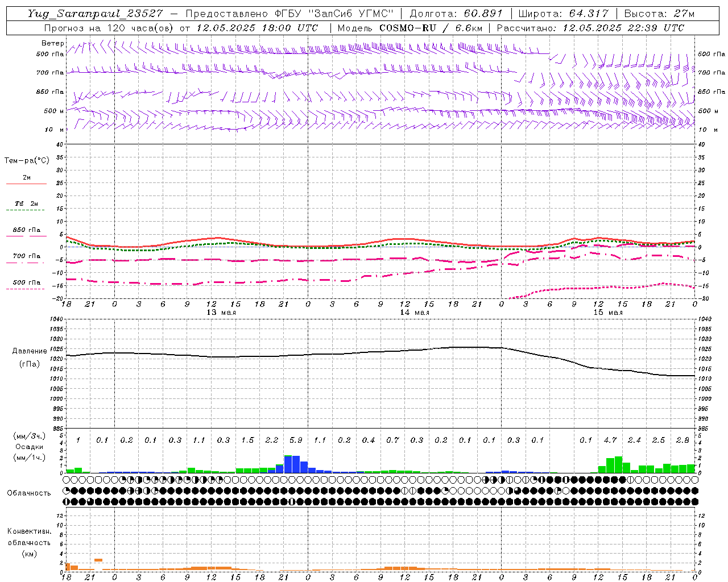Click the 1.5 precipitation value
Image resolution: width=728 pixels, height=582 pixels.
[247, 440]
